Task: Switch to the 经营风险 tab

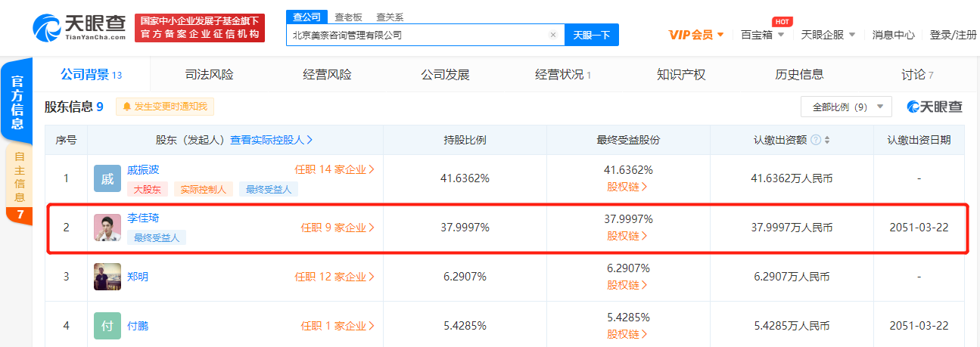Action: pyautogui.click(x=328, y=75)
